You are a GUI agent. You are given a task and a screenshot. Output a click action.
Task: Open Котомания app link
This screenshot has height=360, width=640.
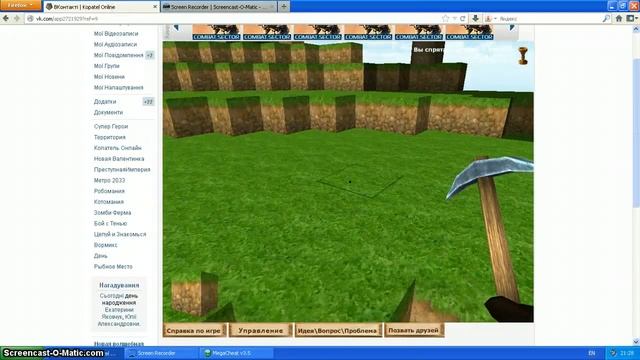[109, 202]
